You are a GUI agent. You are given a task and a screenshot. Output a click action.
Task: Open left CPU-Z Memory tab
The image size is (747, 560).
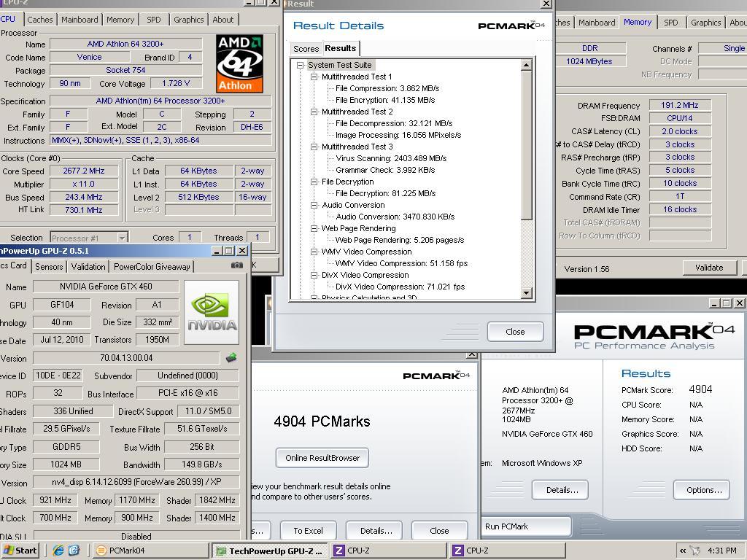click(x=120, y=20)
